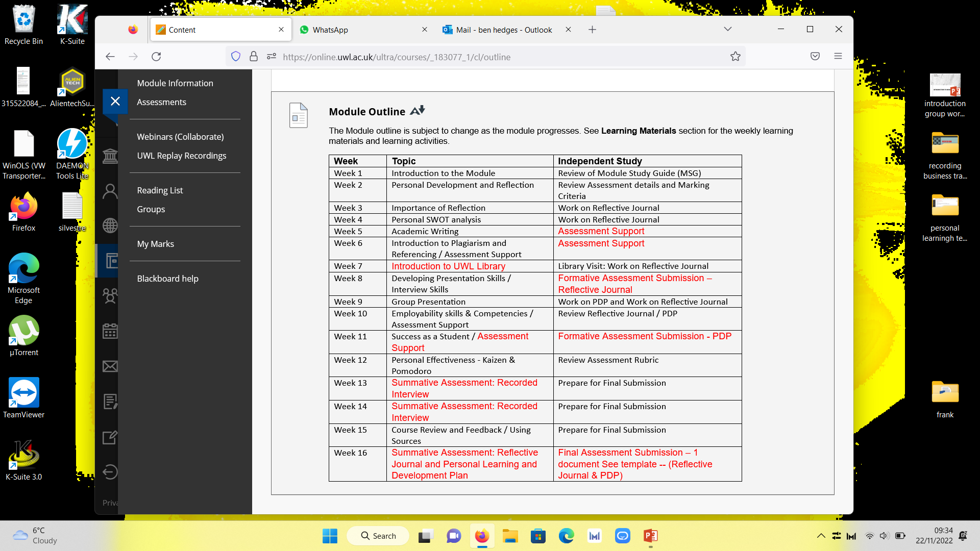Click the site permissions icon in the address bar

click(x=272, y=57)
